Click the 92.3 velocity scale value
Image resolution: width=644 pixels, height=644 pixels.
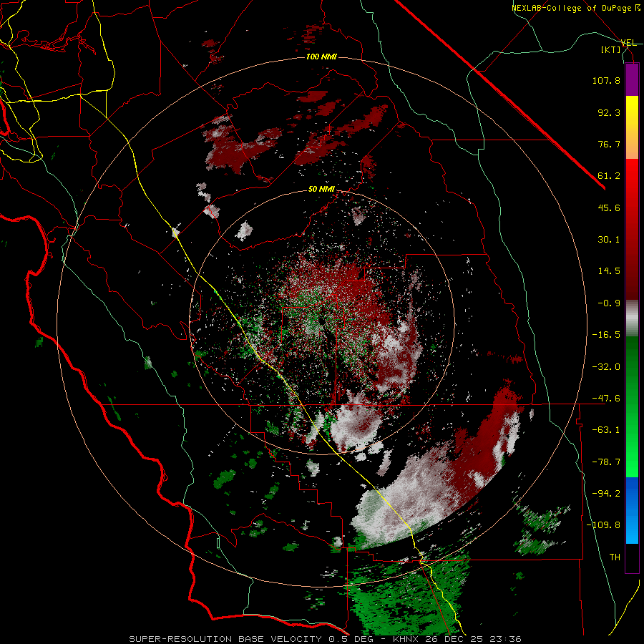[x=609, y=112]
